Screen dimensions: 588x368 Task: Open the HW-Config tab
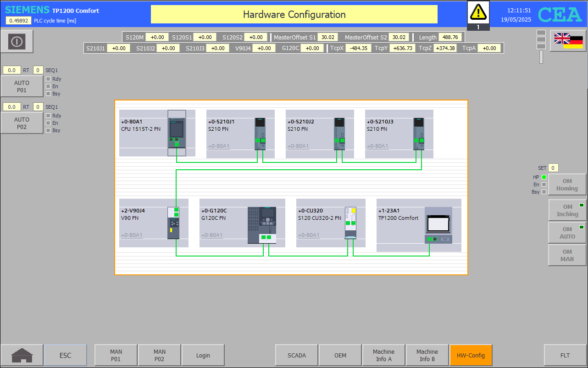tap(471, 355)
